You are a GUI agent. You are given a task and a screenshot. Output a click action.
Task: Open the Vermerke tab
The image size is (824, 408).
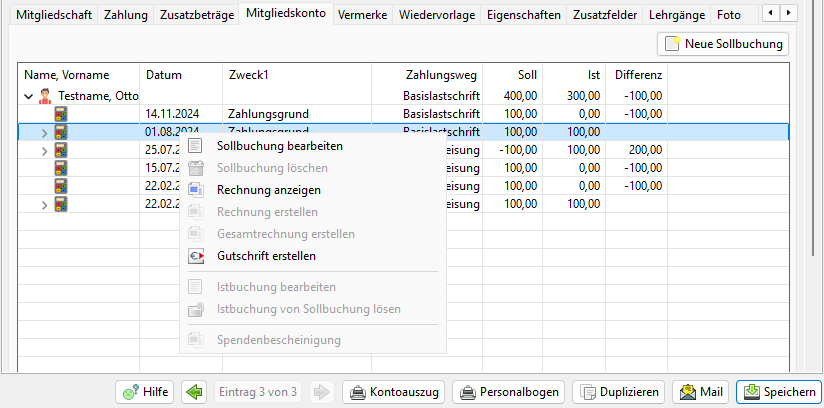tap(362, 15)
